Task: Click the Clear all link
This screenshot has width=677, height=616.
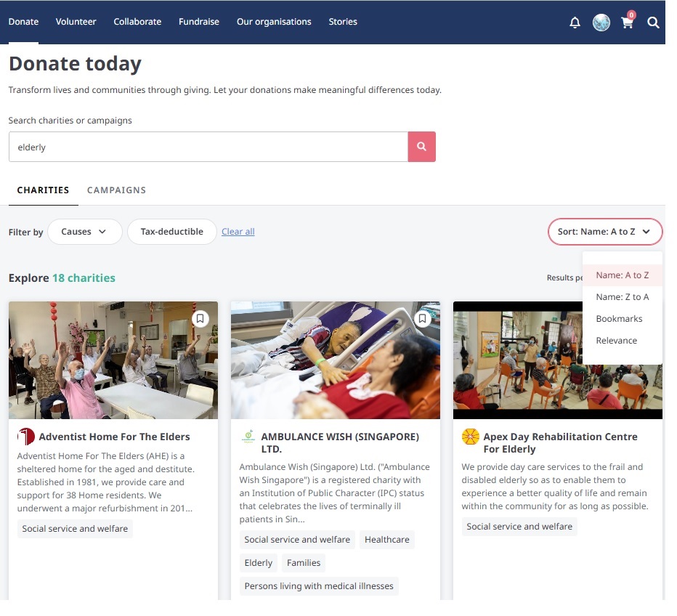Action: click(238, 232)
